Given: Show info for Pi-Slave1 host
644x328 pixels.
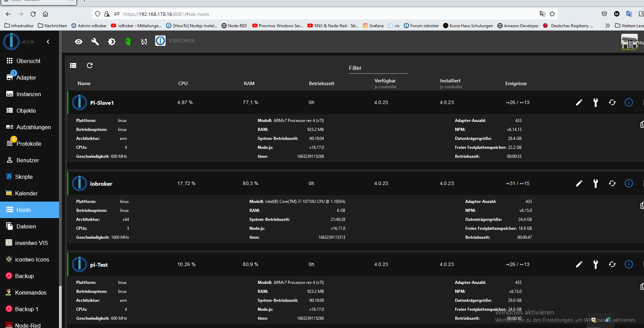Looking at the screenshot, I should click(x=629, y=102).
